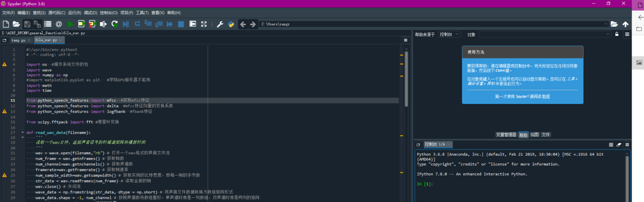The height and width of the screenshot is (202, 644).
Task: Open console pane options hamburger menu
Action: click(627, 144)
